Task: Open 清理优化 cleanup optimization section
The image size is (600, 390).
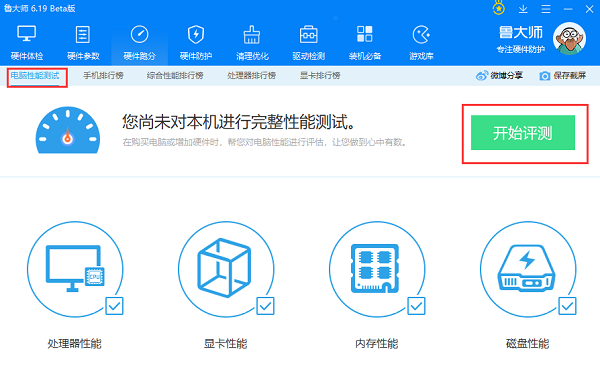Action: click(252, 43)
